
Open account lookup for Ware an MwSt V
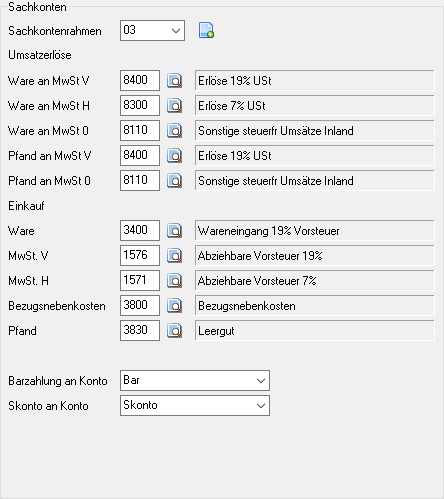[x=174, y=80]
